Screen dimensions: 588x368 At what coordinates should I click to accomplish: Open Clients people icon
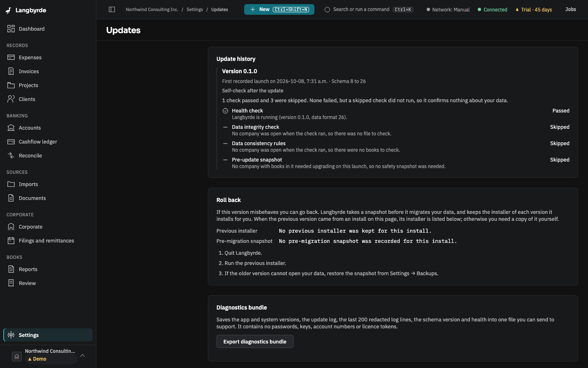tap(11, 99)
